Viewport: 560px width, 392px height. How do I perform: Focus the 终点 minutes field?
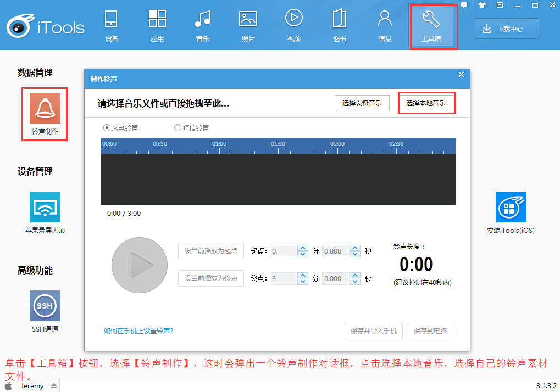tap(284, 278)
